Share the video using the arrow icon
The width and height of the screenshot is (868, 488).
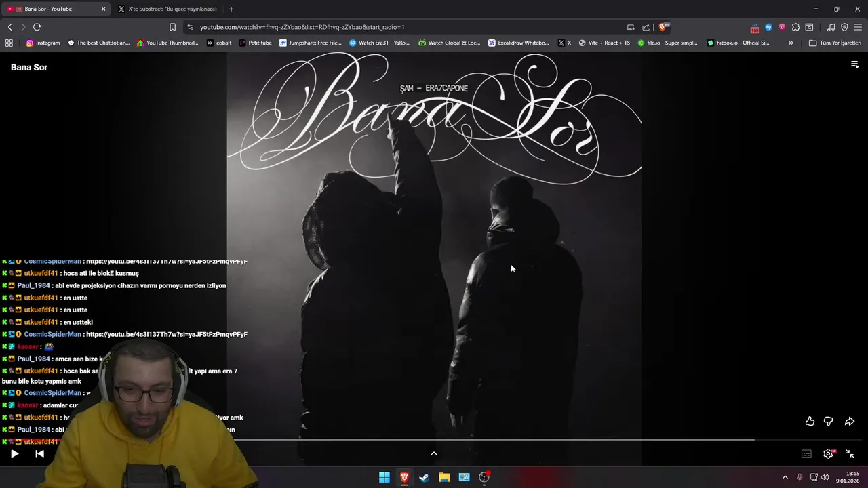click(849, 422)
